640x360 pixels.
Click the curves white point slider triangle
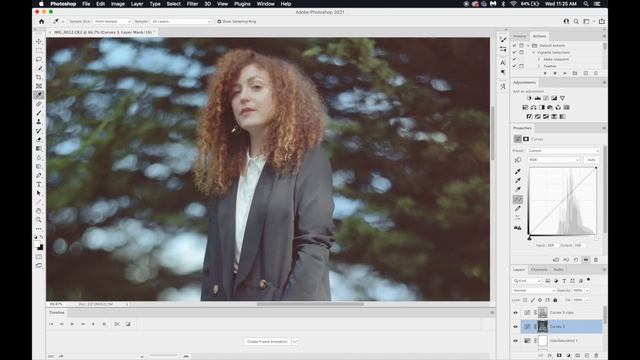click(596, 238)
